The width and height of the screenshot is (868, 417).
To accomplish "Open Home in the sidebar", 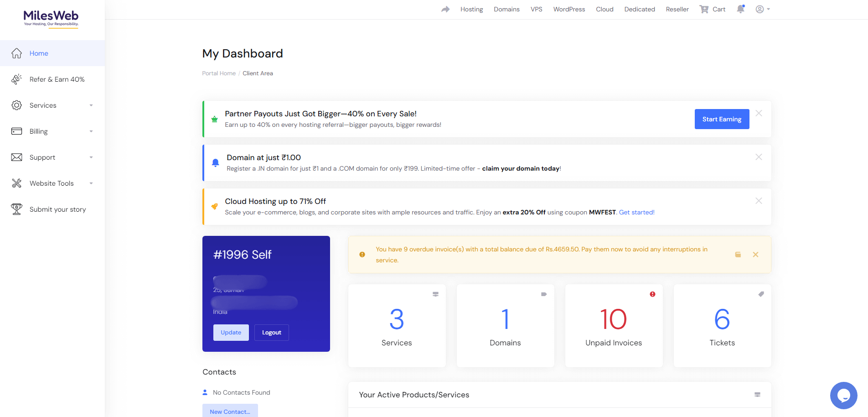I will (52, 53).
